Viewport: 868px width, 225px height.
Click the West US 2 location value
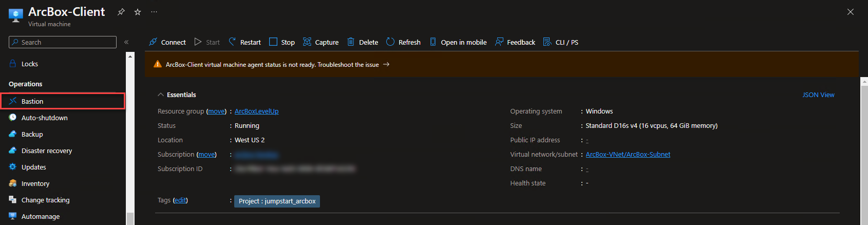(x=250, y=140)
